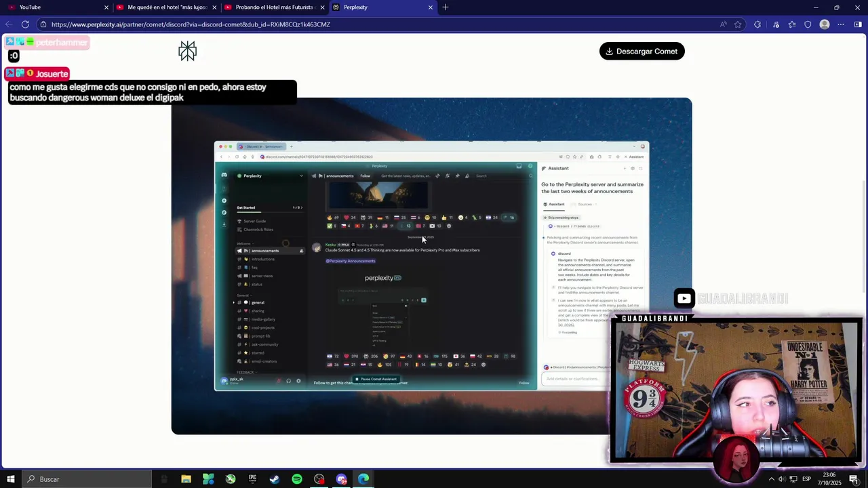This screenshot has height=488, width=868.
Task: Open the volume control
Action: pos(782,479)
